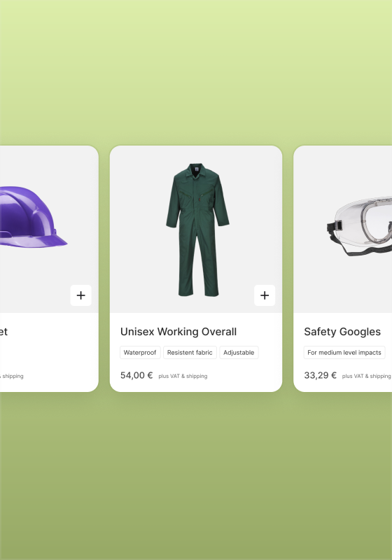Click plus VAT & shipping under overall
392x560 pixels.
(x=183, y=376)
